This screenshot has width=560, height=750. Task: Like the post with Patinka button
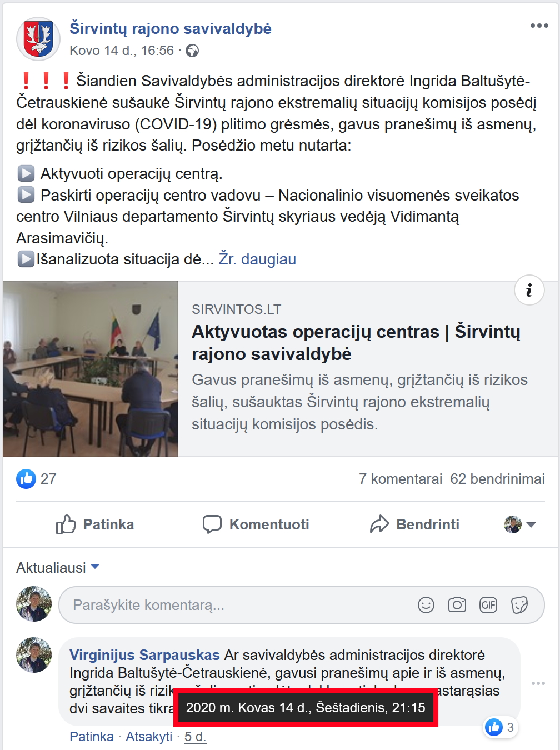click(95, 524)
